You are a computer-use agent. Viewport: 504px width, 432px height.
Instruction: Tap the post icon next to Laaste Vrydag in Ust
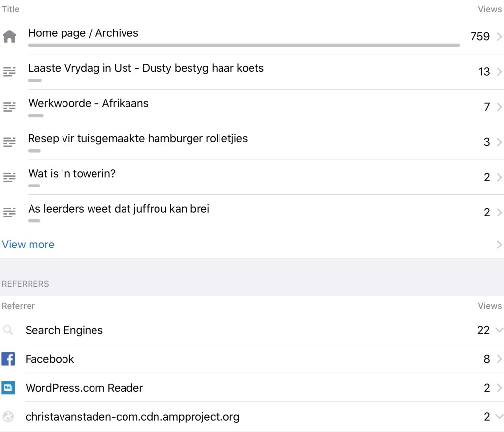tap(9, 72)
